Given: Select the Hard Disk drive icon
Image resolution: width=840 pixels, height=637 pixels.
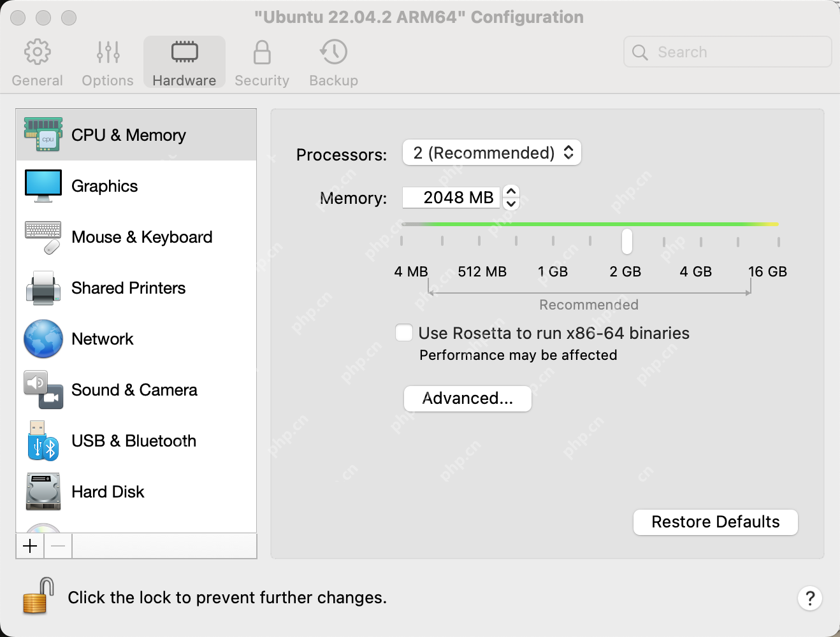Looking at the screenshot, I should [x=43, y=492].
